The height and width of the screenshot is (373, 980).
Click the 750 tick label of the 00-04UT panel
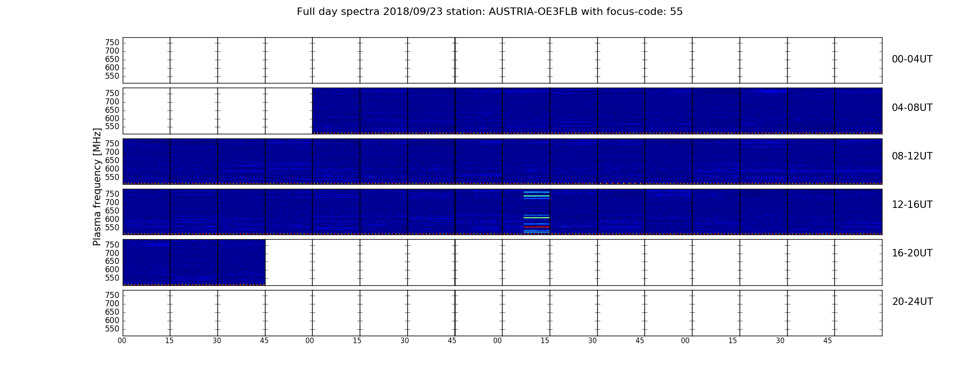pos(112,42)
